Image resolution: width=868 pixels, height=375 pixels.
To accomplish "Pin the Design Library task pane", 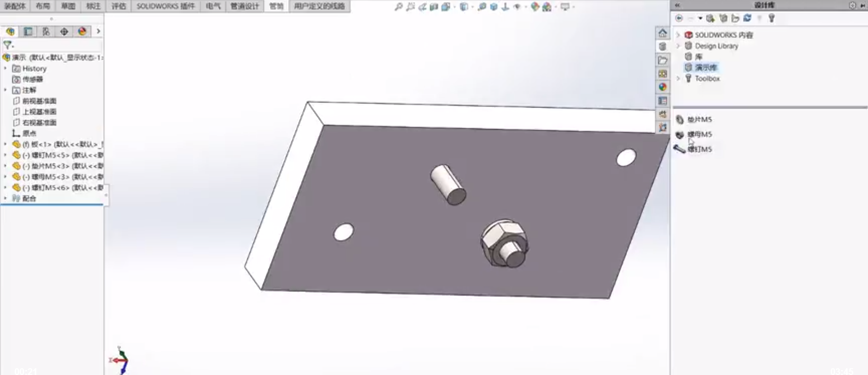I will [x=862, y=5].
